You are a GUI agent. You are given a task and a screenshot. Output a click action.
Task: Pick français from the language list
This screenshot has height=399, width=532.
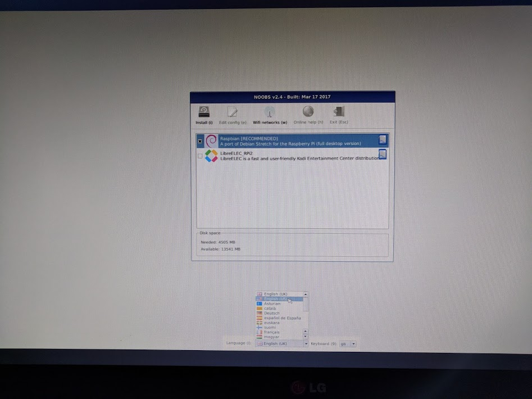(272, 332)
